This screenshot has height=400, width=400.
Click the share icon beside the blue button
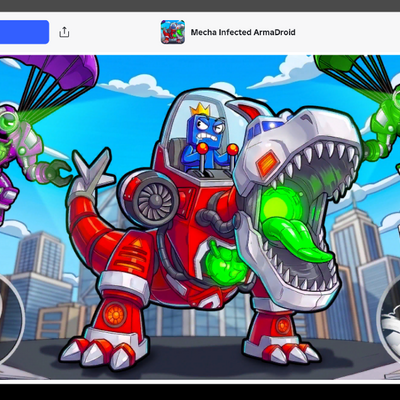coord(64,32)
